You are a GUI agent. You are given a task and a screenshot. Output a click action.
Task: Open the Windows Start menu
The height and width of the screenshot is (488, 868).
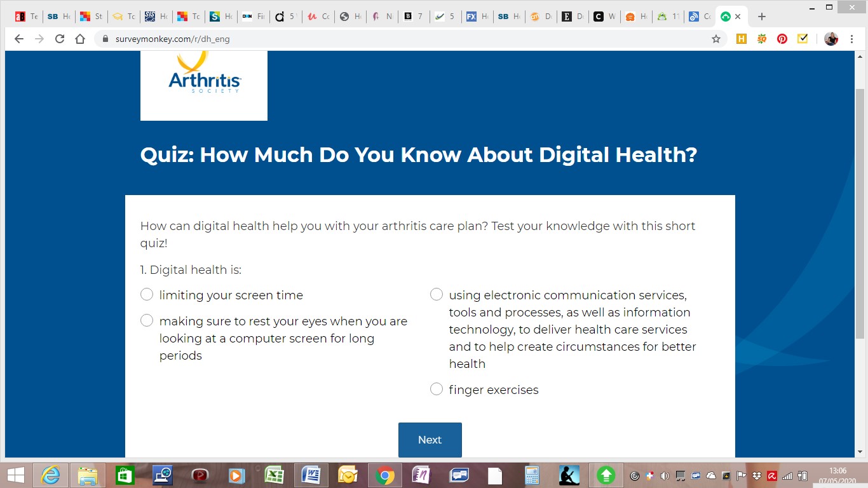(15, 475)
